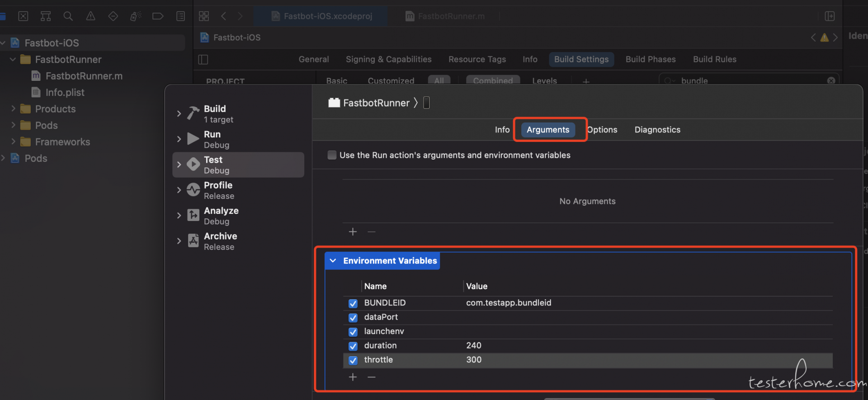Open the report navigator icon

click(x=180, y=16)
